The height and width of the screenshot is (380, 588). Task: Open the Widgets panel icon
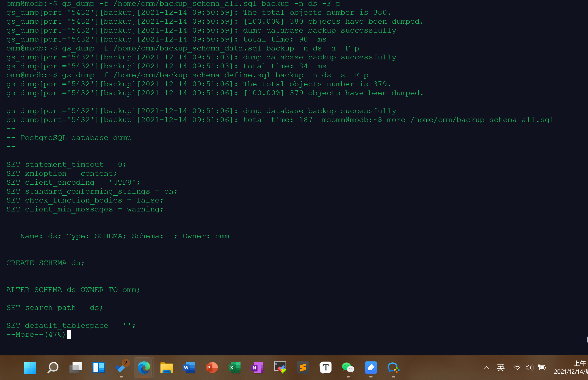tap(98, 368)
